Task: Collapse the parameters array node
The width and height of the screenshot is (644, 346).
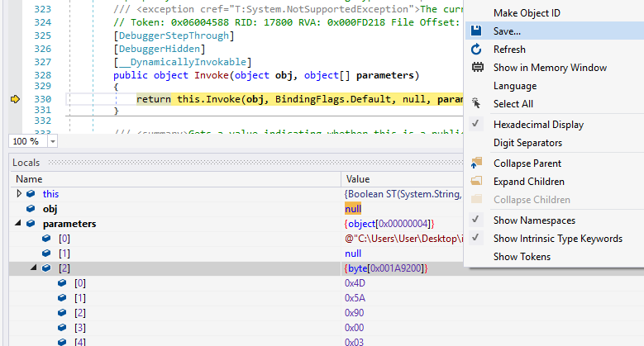Action: [19, 224]
